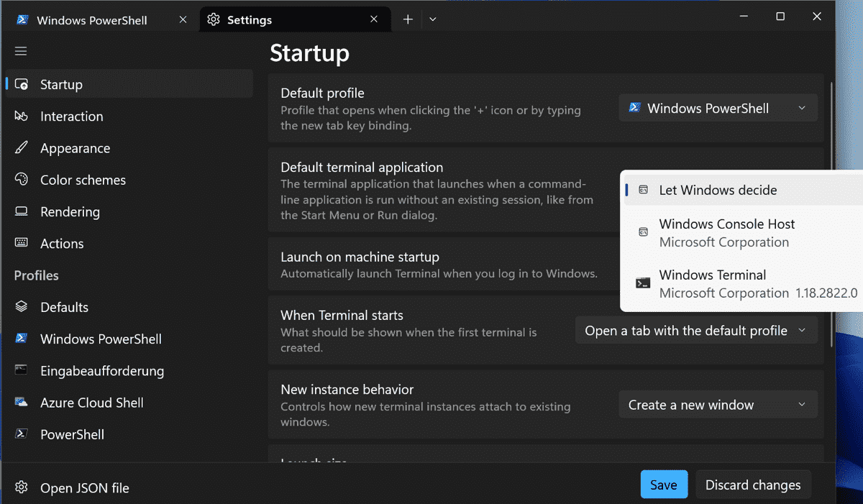
Task: Click the gear icon beside Open JSON file
Action: tap(22, 487)
